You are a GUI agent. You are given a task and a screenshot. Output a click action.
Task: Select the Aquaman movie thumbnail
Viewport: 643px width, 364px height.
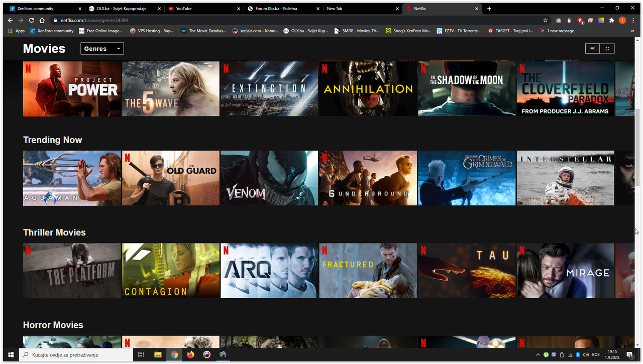pyautogui.click(x=72, y=178)
